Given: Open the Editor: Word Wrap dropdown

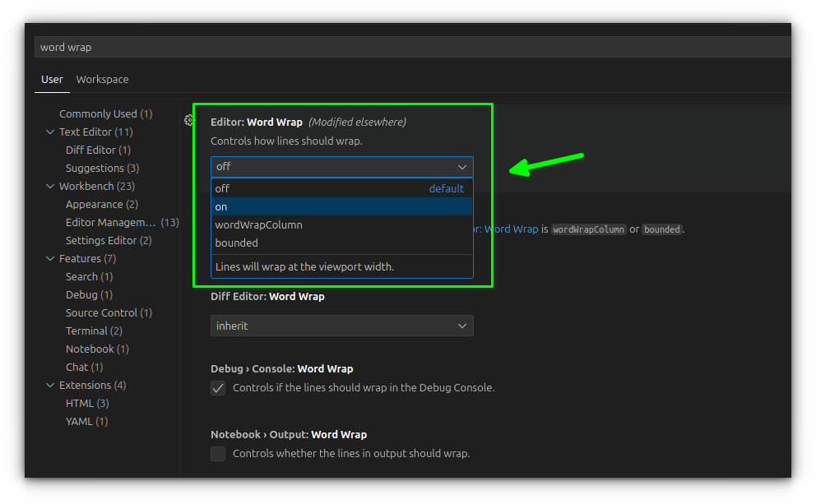Looking at the screenshot, I should tap(341, 167).
